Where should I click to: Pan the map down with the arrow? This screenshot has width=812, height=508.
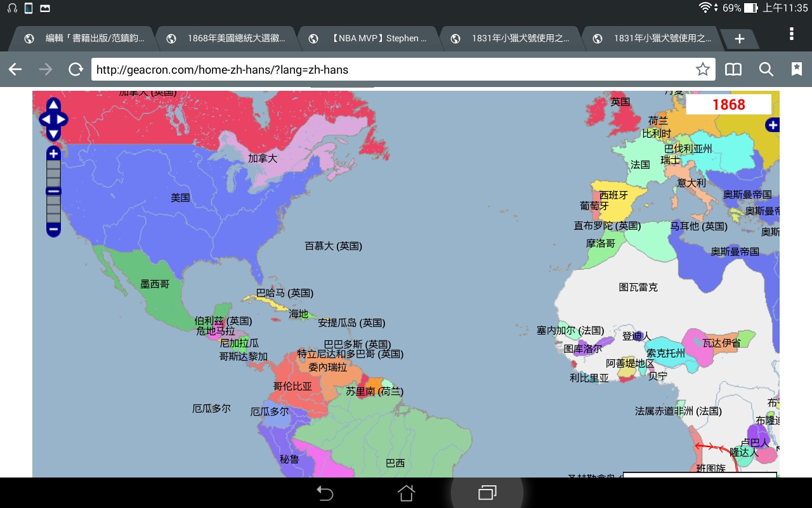[53, 133]
